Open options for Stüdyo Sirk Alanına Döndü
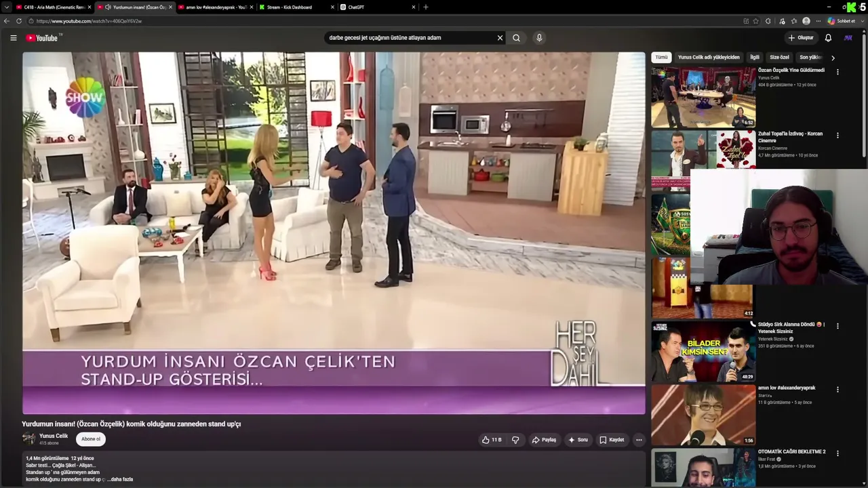Image resolution: width=868 pixels, height=488 pixels. (x=837, y=326)
